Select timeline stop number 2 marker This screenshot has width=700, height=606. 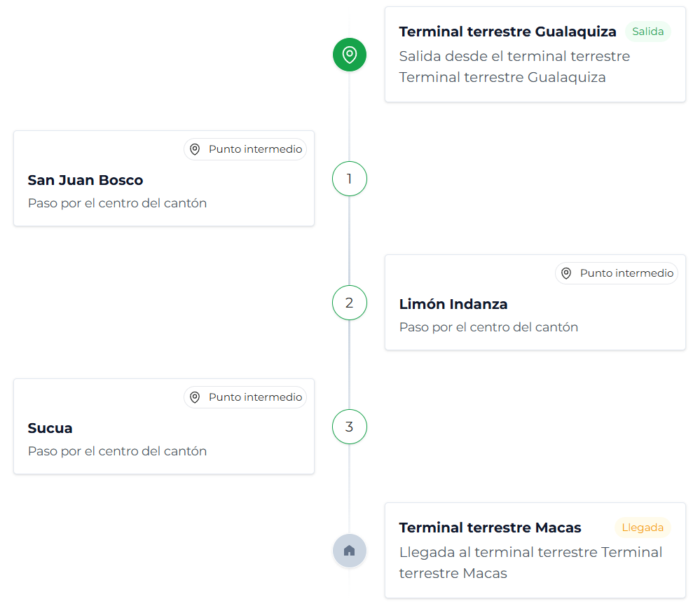(349, 303)
